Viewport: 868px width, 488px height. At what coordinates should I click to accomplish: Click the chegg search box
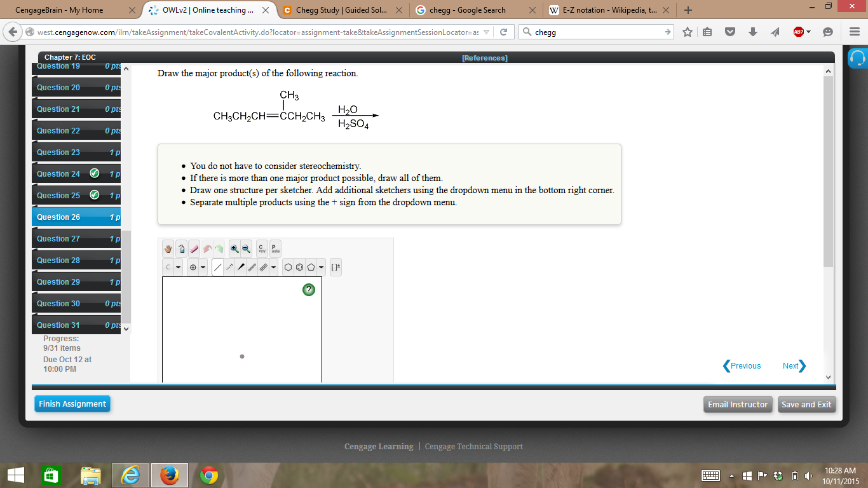tap(596, 32)
